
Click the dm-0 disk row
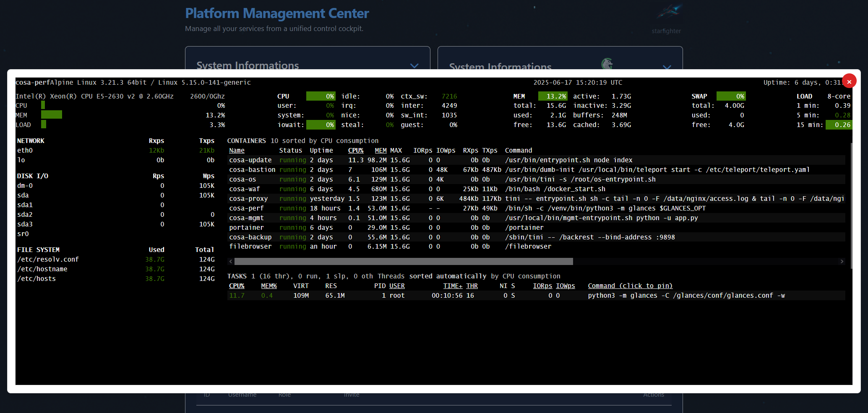pyautogui.click(x=116, y=185)
